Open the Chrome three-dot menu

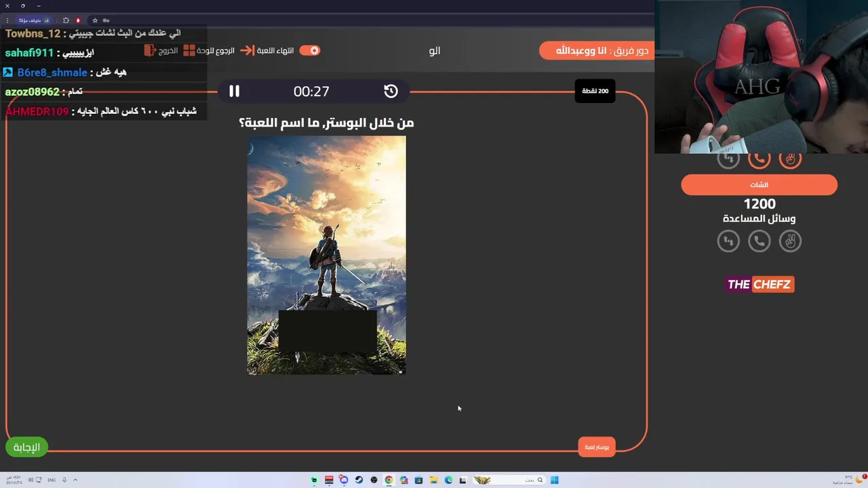[x=8, y=20]
